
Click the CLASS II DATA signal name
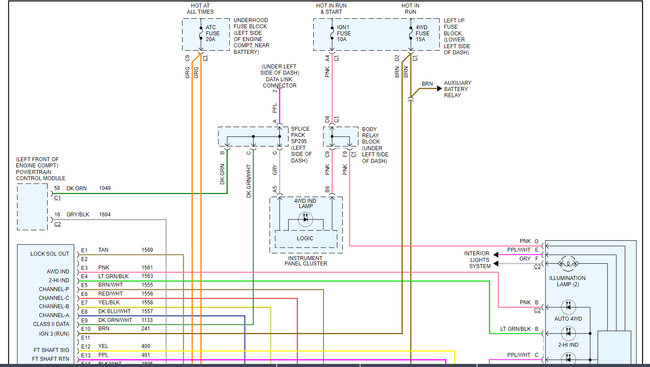[x=51, y=324]
